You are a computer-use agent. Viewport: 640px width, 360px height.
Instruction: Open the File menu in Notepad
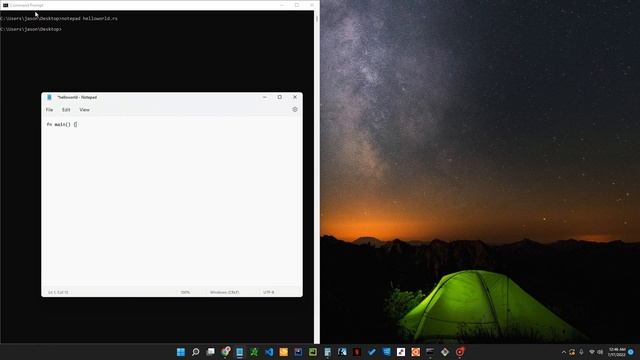tap(49, 110)
